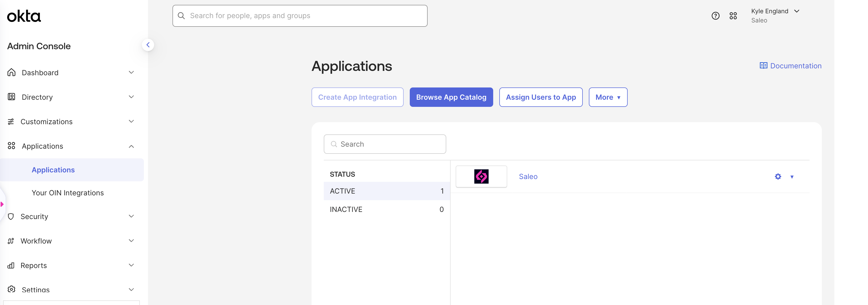Viewport: 868px width, 305px height.
Task: Open the Dashboard section
Action: click(40, 73)
